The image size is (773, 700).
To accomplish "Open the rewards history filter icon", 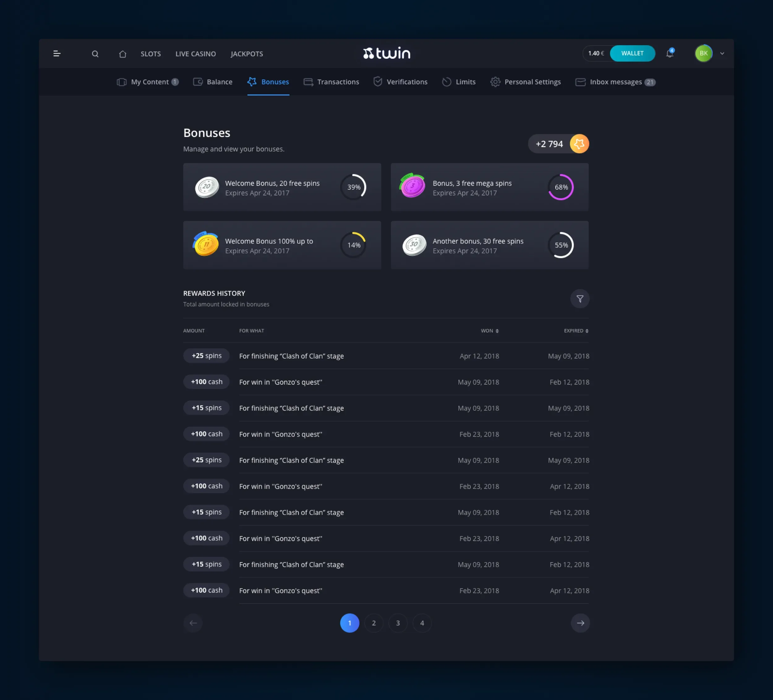I will 580,299.
